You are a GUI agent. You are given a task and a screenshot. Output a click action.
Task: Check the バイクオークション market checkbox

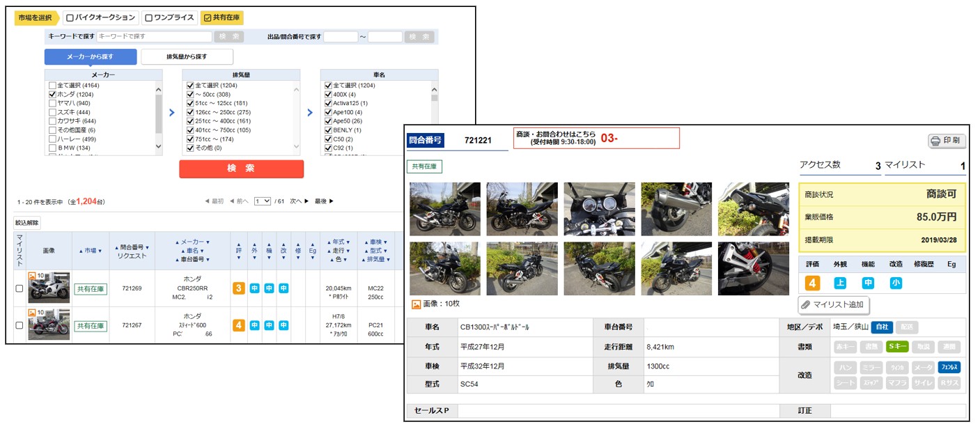pos(70,18)
